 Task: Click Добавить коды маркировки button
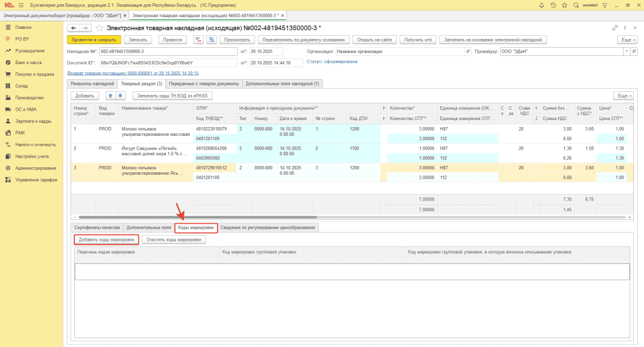coord(106,240)
